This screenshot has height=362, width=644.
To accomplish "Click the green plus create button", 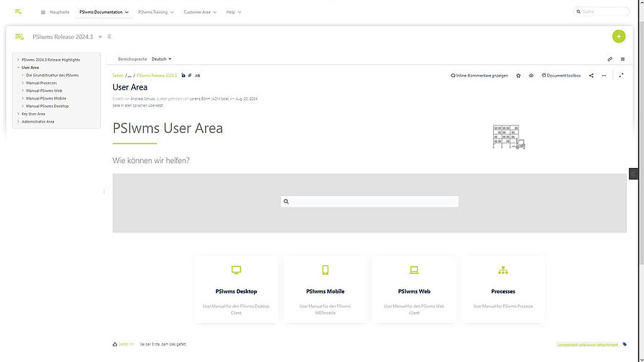I will click(619, 37).
